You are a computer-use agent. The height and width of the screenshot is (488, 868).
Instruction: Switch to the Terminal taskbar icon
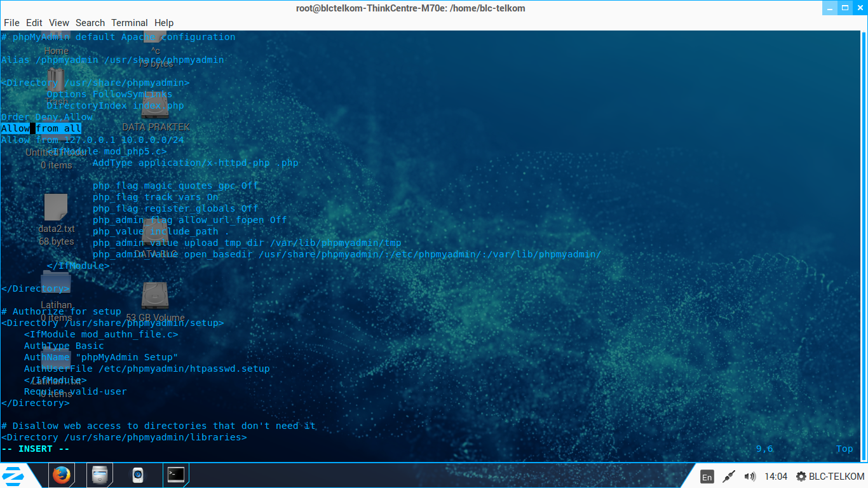point(176,475)
